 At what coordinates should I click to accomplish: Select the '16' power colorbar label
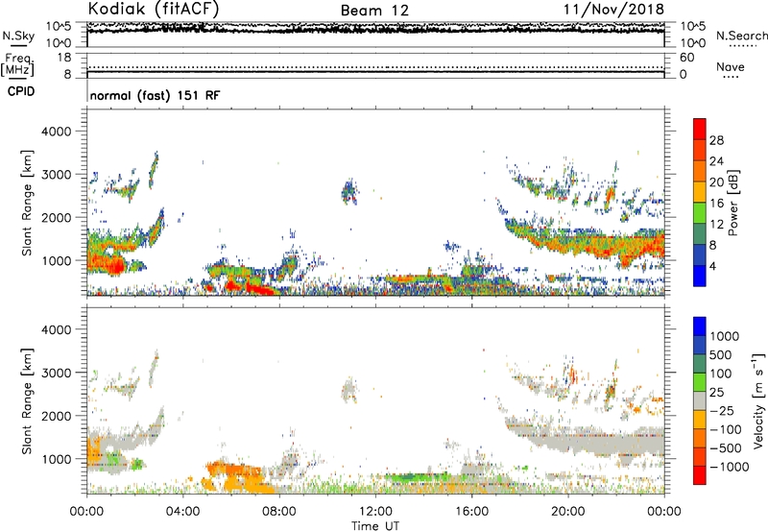pos(716,204)
